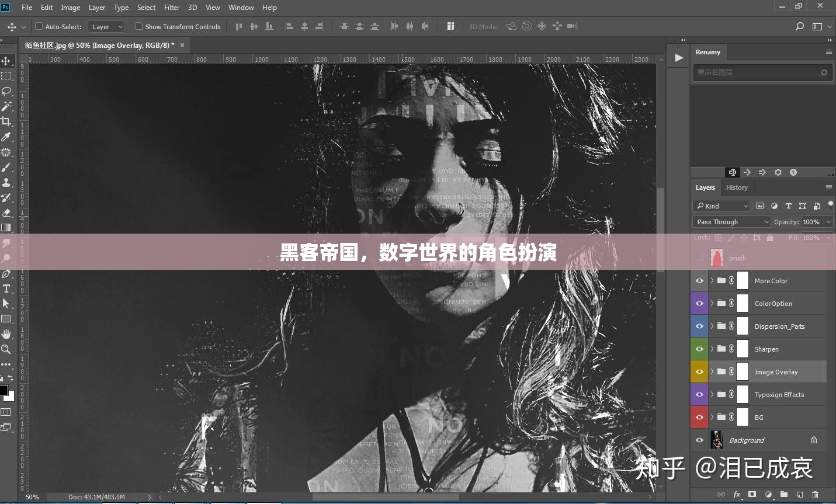Open Renamy help question-mark icon

(x=793, y=172)
